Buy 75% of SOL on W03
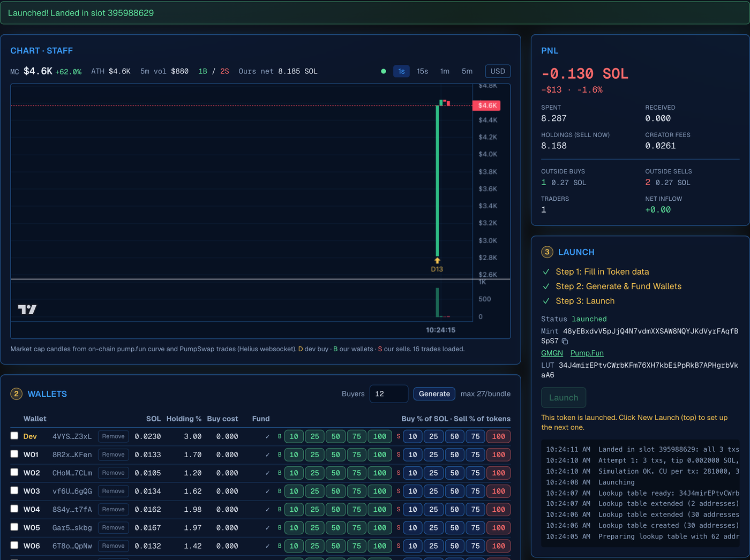Image resolution: width=750 pixels, height=560 pixels. (356, 491)
